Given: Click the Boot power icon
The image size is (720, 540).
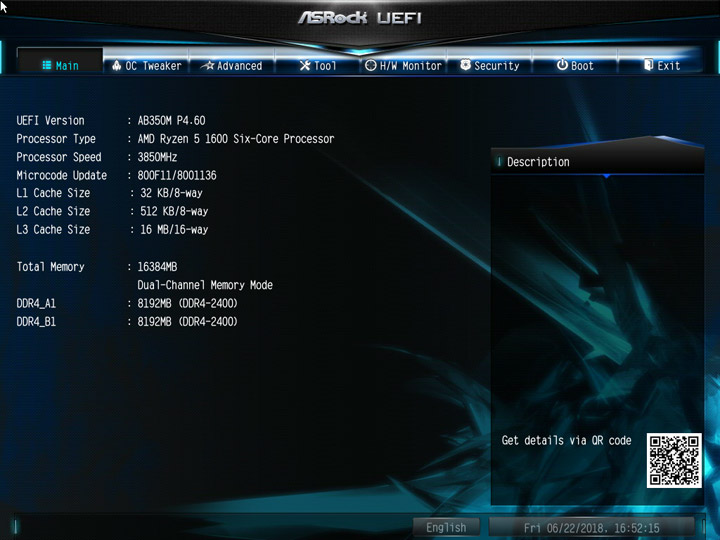Looking at the screenshot, I should point(562,65).
